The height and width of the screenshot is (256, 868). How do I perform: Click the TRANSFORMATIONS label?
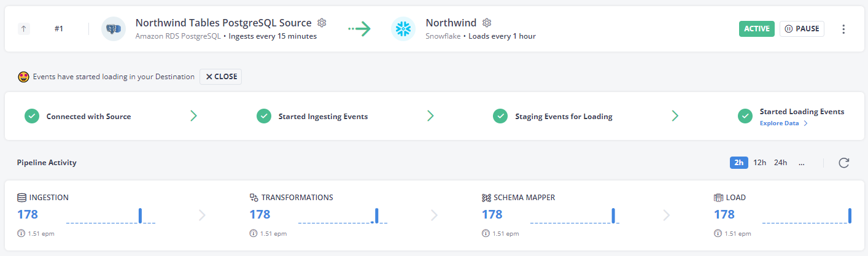297,198
